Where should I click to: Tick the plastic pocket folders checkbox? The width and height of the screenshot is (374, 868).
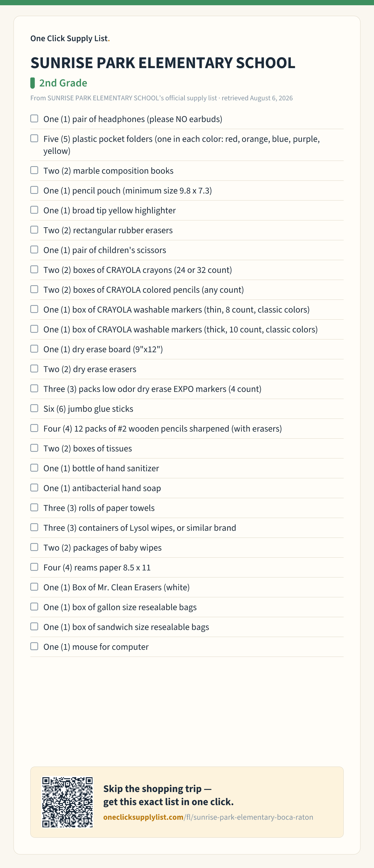click(34, 138)
